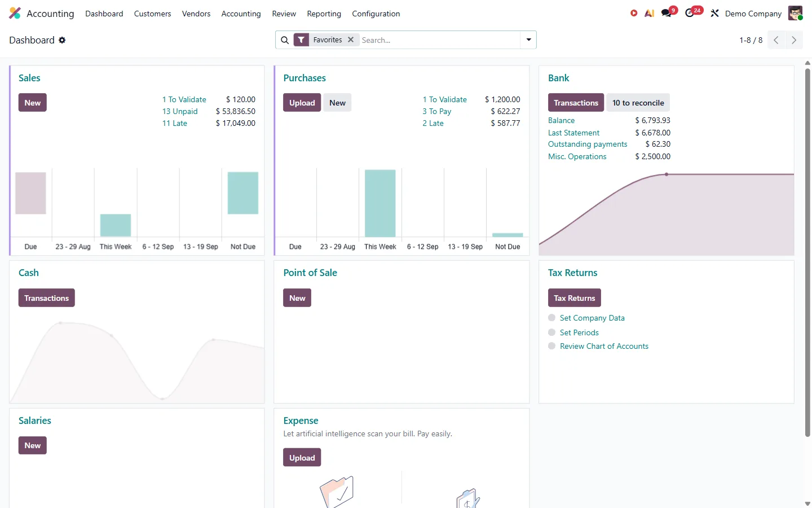Viewport: 812px width, 508px height.
Task: Open the debug tools icon
Action: coord(714,13)
